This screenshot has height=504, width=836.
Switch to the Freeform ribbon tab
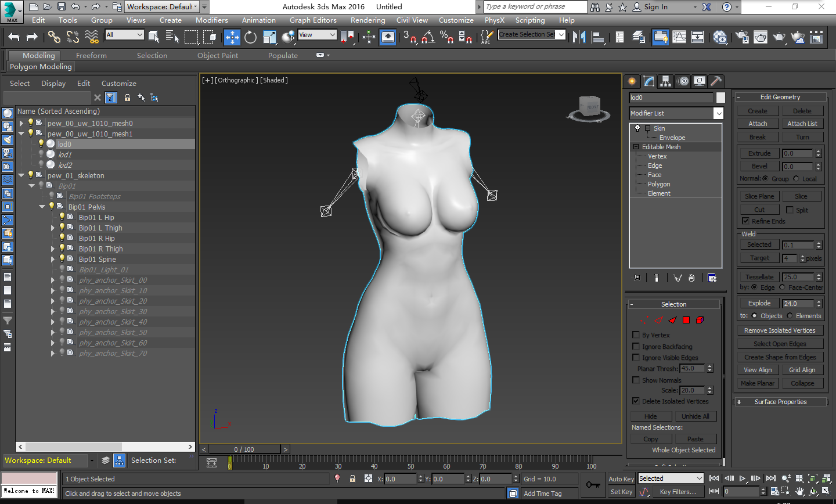(x=91, y=56)
